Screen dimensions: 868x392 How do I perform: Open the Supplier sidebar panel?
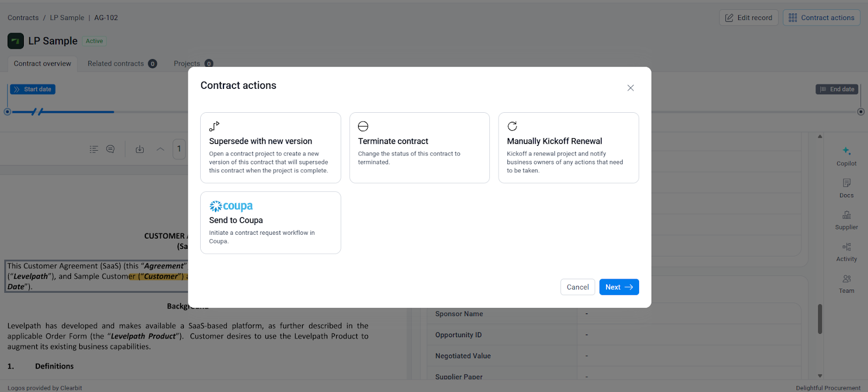tap(846, 220)
